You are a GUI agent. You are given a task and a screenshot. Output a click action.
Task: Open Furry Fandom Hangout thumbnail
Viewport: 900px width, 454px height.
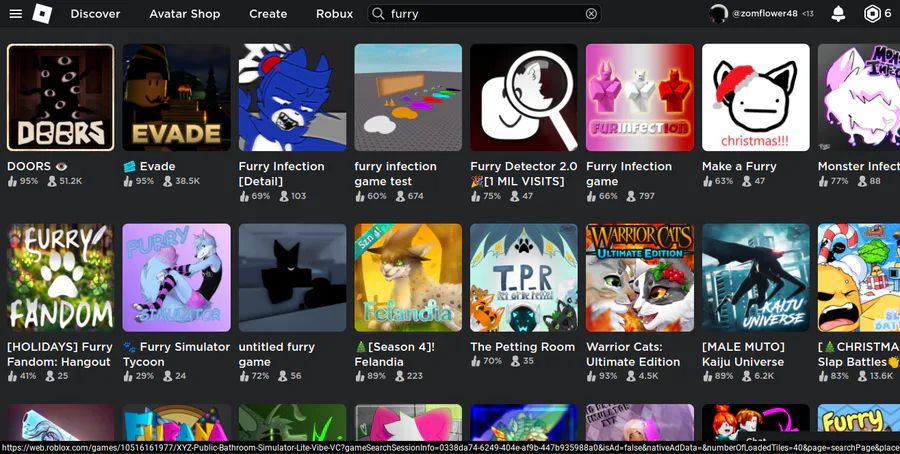[x=60, y=278]
